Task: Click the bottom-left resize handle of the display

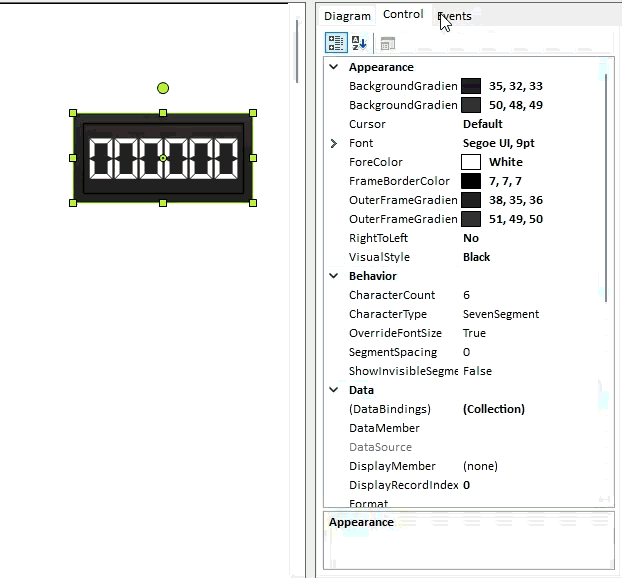Action: 73,202
